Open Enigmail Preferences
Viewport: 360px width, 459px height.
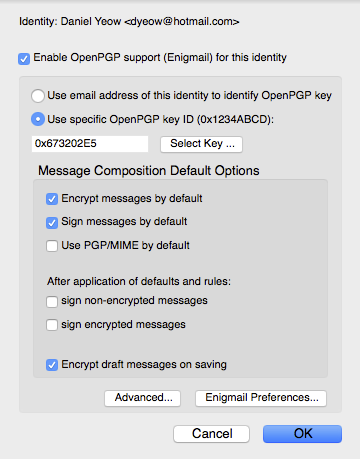click(x=261, y=398)
